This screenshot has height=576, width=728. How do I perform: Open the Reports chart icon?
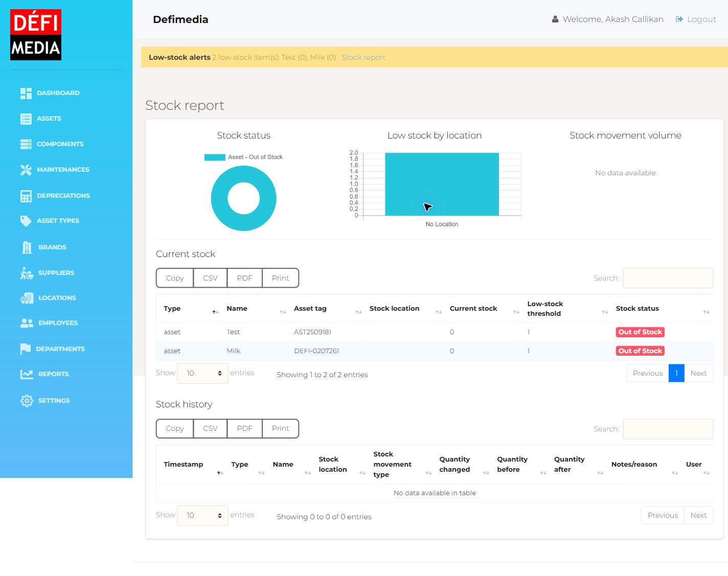pos(27,374)
